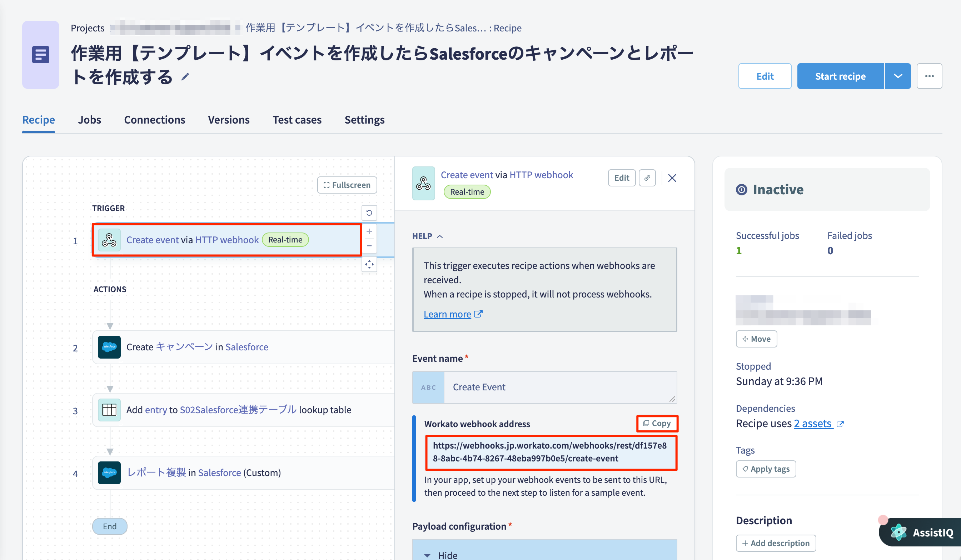The width and height of the screenshot is (961, 560).
Task: Click the Move button
Action: pos(756,339)
